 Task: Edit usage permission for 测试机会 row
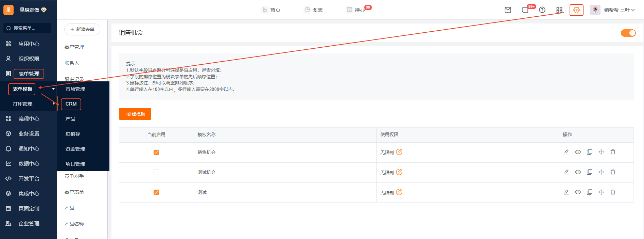[399, 172]
